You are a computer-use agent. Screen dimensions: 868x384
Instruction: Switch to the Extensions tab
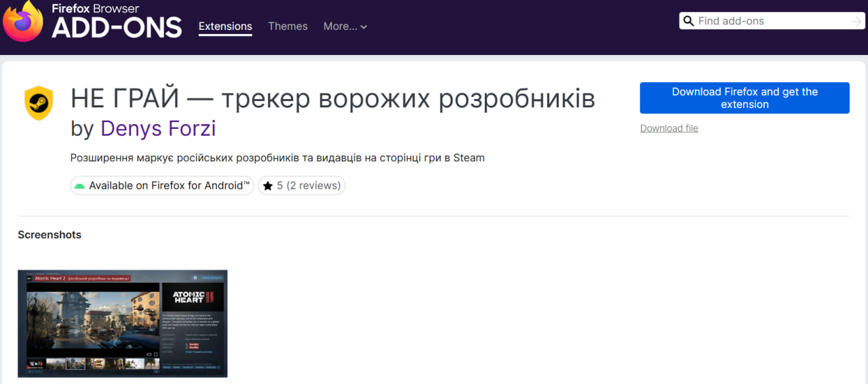click(225, 26)
